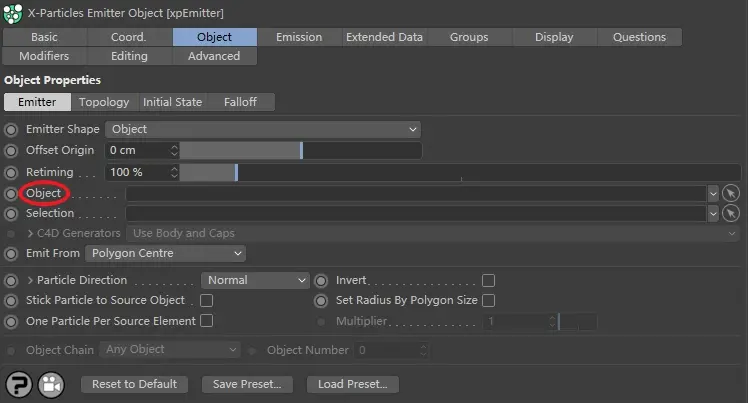Switch to the Editing tab
Viewport: 748px width, 403px height.
pos(129,56)
